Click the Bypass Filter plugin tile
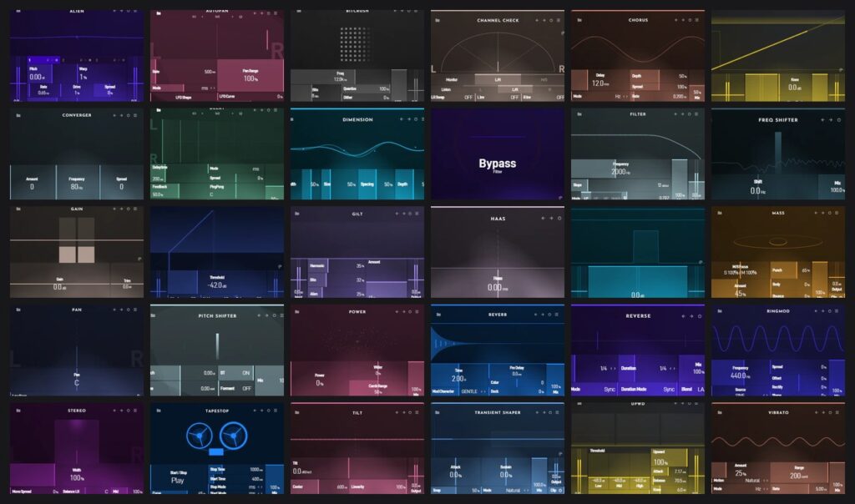The height and width of the screenshot is (504, 855). point(498,154)
